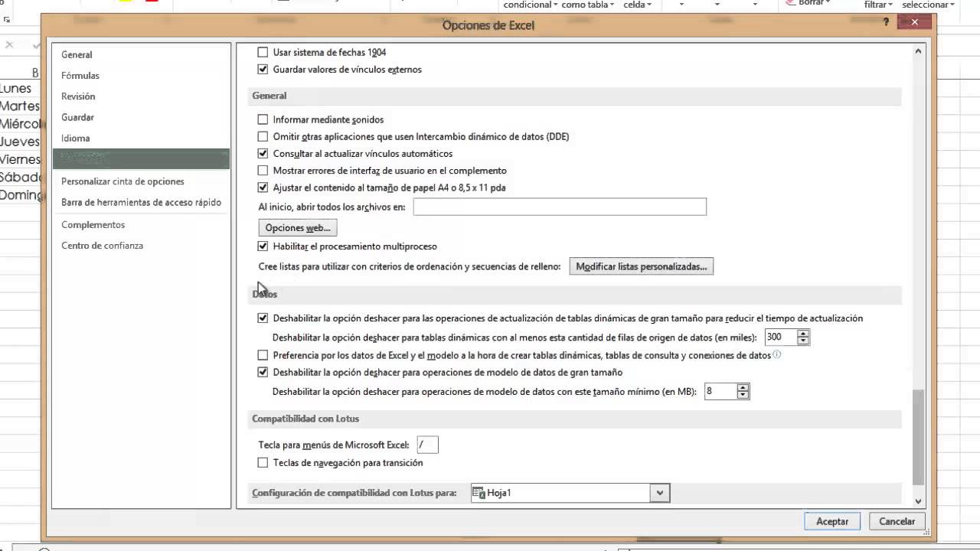Viewport: 980px width, 551px height.
Task: Click the Cancelar button
Action: (897, 521)
